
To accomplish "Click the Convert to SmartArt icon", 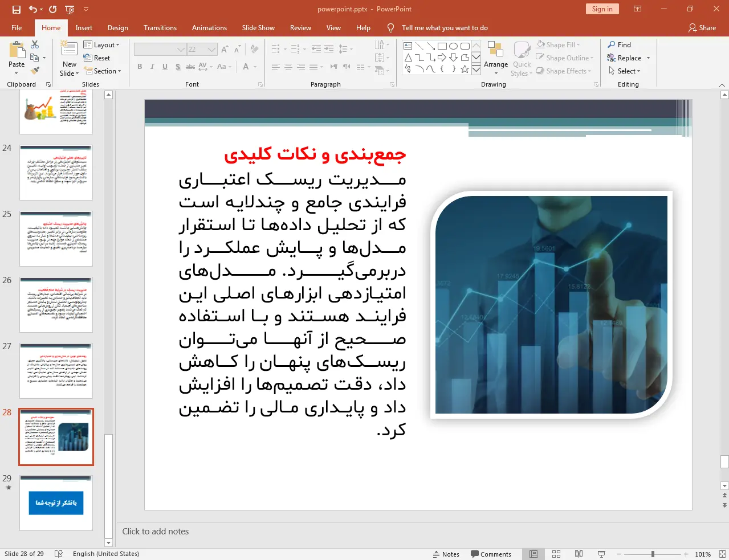I will coord(381,71).
